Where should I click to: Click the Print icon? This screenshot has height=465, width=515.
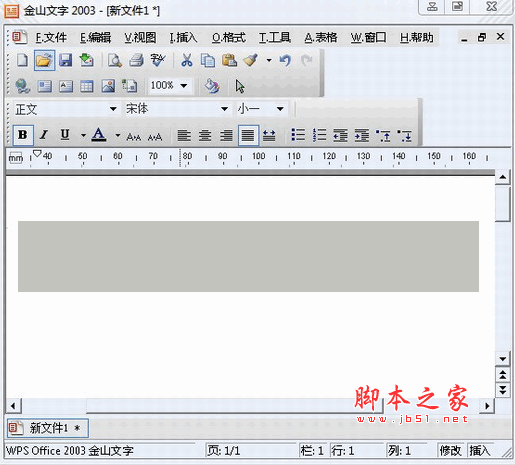(136, 60)
